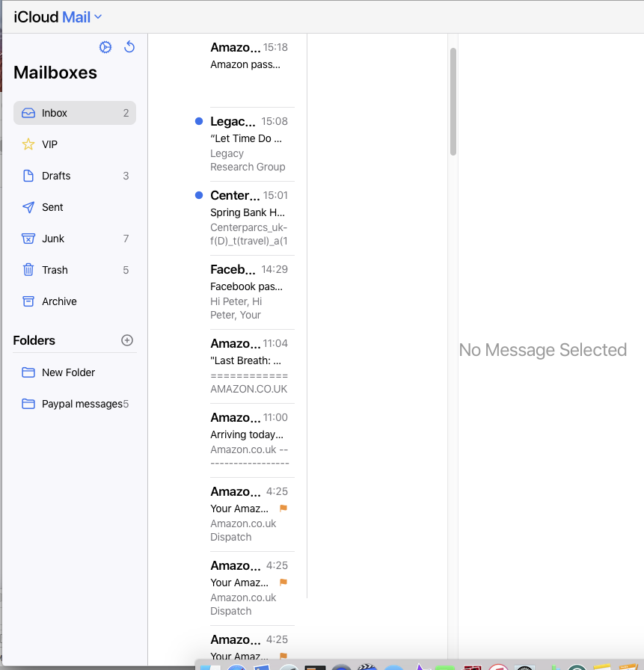Click the 14:29 timestamp on Facebook email
Screen dimensions: 644x670
pos(275,269)
